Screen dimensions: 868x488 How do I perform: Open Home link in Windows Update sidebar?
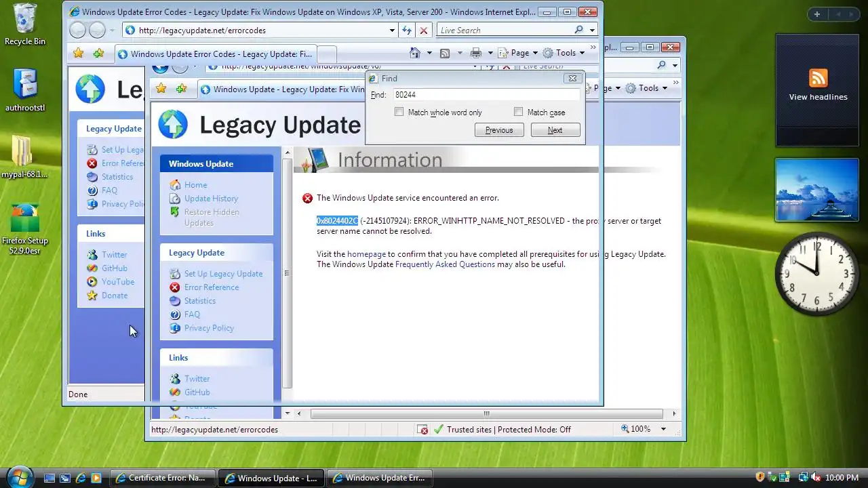pos(195,185)
